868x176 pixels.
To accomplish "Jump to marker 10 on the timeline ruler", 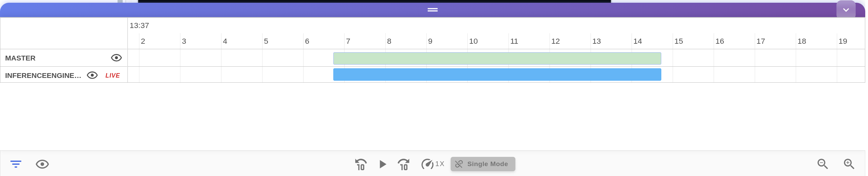I will 473,41.
